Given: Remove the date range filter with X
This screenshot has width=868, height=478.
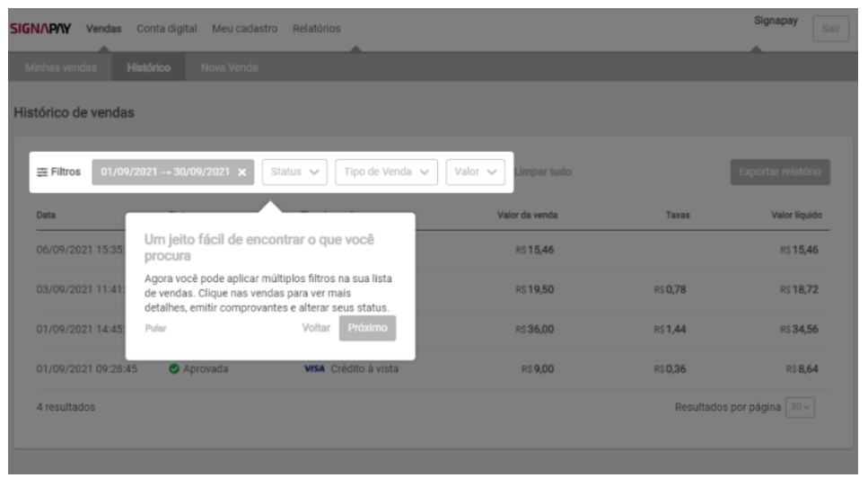Looking at the screenshot, I should (x=241, y=172).
